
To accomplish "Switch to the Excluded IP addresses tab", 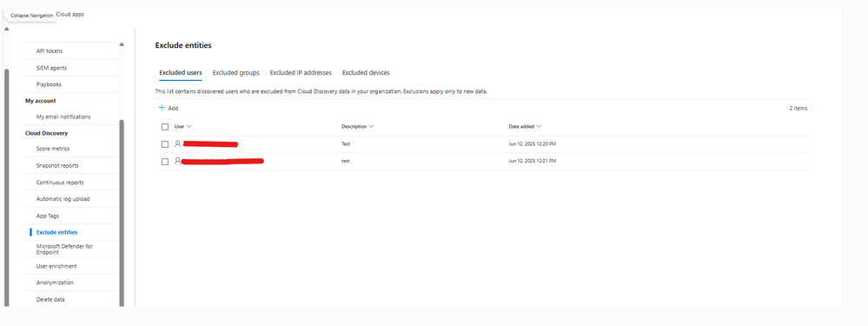I will [301, 72].
